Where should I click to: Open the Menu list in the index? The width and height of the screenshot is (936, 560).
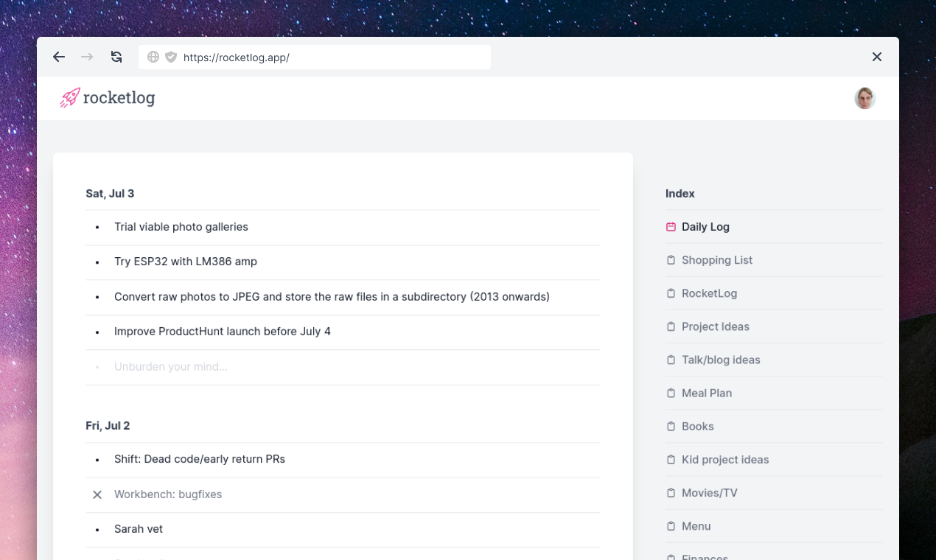[696, 526]
